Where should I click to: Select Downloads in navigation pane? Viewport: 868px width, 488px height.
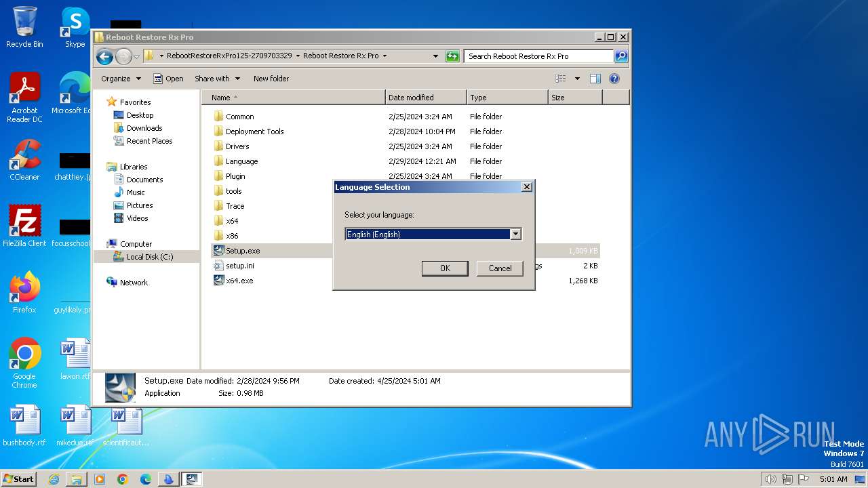coord(138,128)
